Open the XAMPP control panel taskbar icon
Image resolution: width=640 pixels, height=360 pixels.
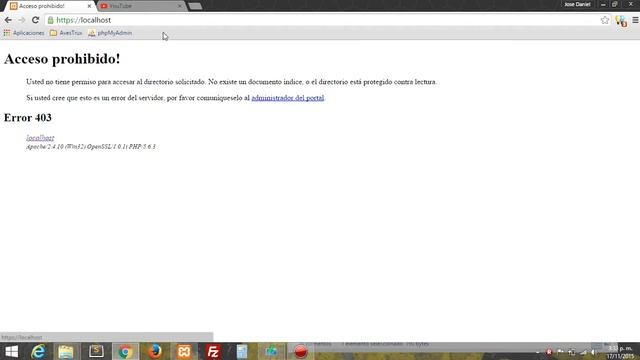point(184,351)
